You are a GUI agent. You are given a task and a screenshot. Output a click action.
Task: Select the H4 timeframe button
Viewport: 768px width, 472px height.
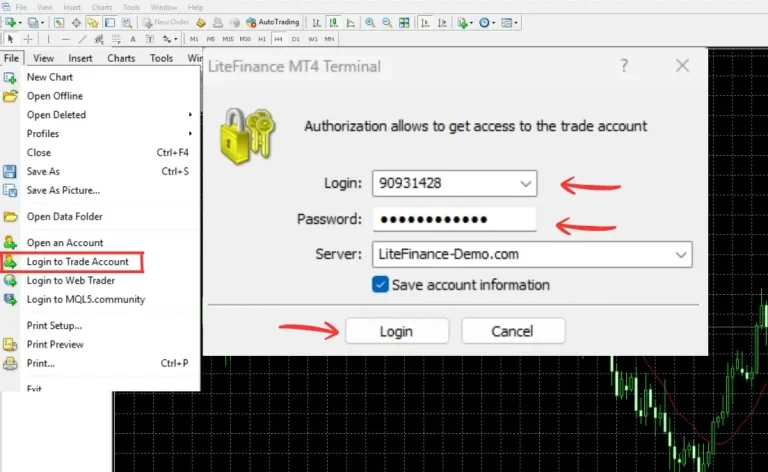pos(278,39)
